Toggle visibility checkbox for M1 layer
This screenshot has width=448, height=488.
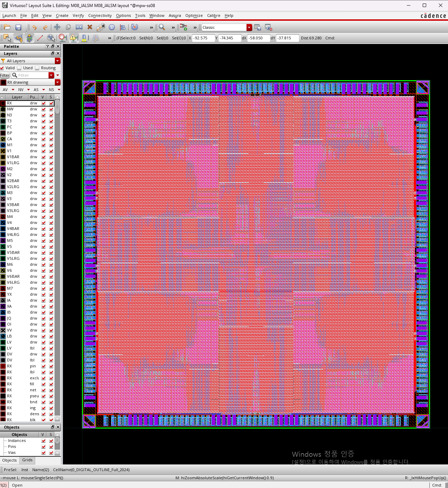44,145
